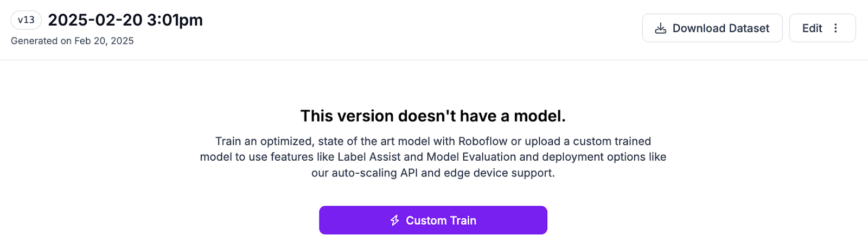This screenshot has height=240, width=868.
Task: Click the heading This version doesn't have a model
Action: [x=433, y=116]
